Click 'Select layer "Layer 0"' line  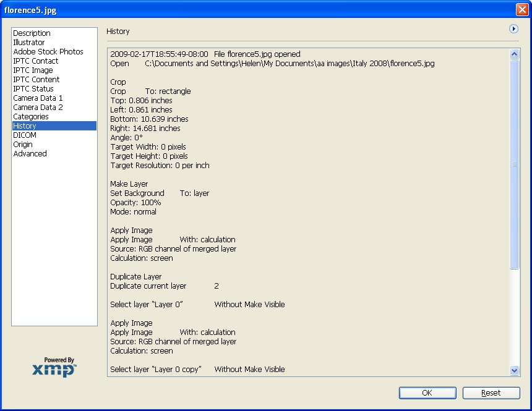[197, 305]
